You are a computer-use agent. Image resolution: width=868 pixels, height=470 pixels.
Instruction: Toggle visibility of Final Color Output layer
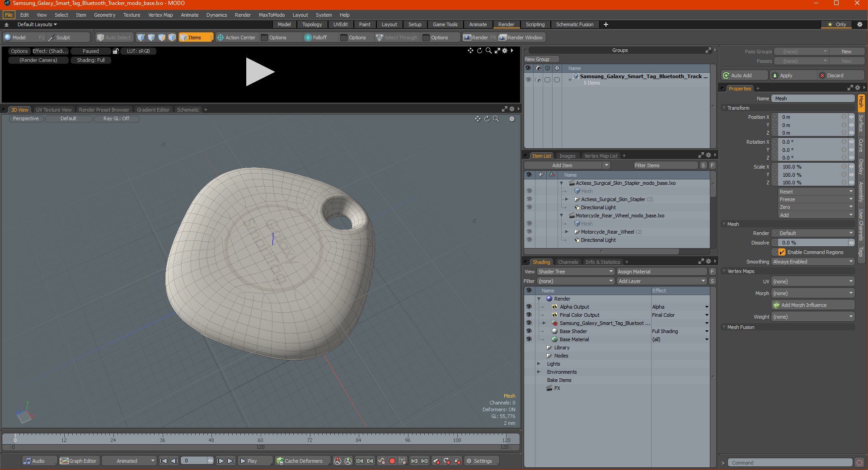(529, 315)
